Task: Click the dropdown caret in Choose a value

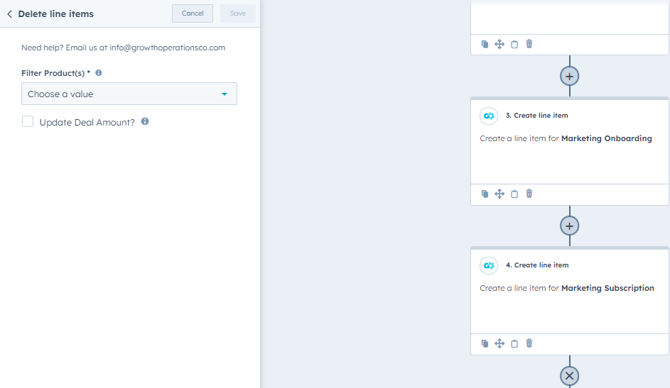Action: (224, 94)
